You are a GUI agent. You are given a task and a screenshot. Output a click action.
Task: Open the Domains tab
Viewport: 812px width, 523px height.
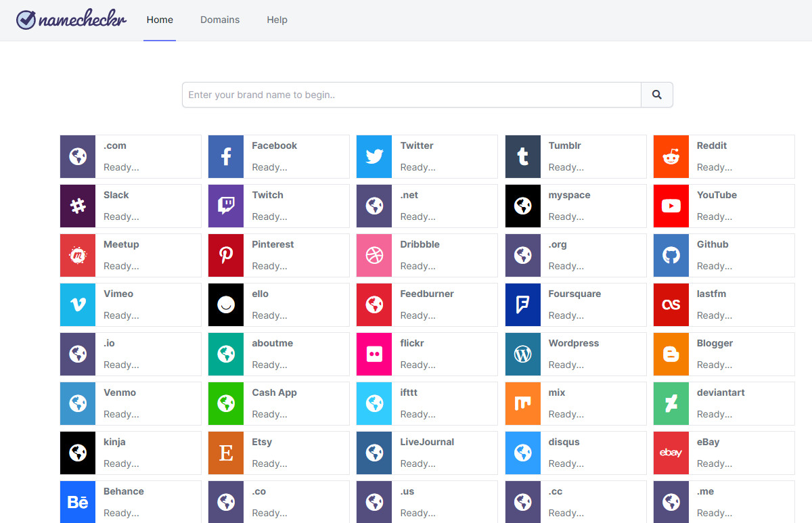tap(220, 20)
